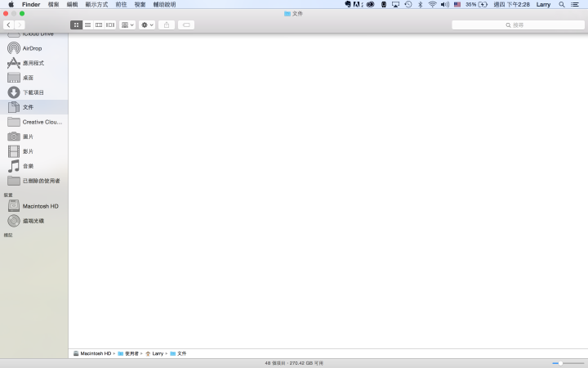Click the Bluetooth menu bar icon
Image resolution: width=588 pixels, height=368 pixels.
[x=421, y=5]
